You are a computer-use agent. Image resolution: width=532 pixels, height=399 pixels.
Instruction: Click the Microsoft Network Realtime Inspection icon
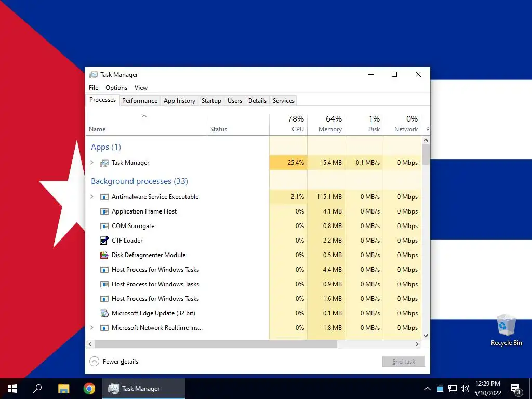click(x=104, y=328)
